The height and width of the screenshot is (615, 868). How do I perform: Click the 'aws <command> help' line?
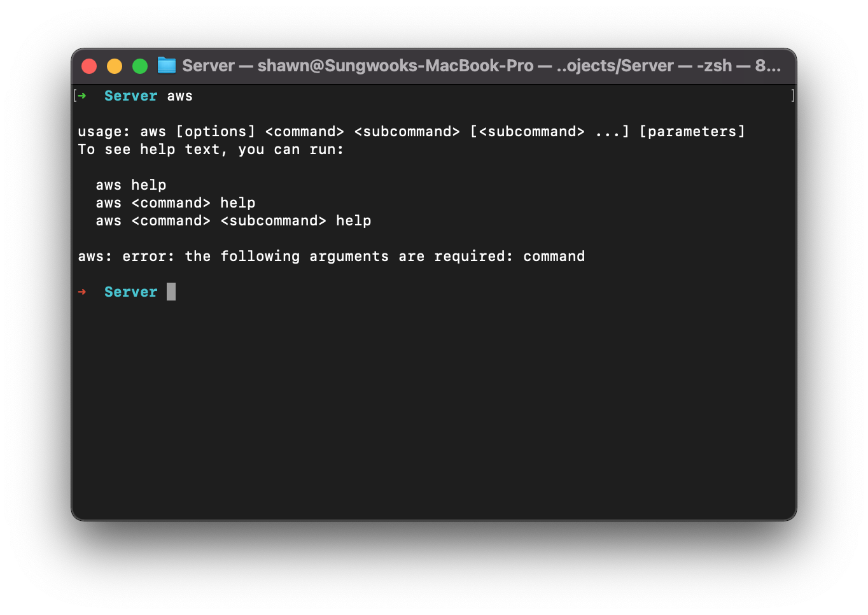click(175, 202)
